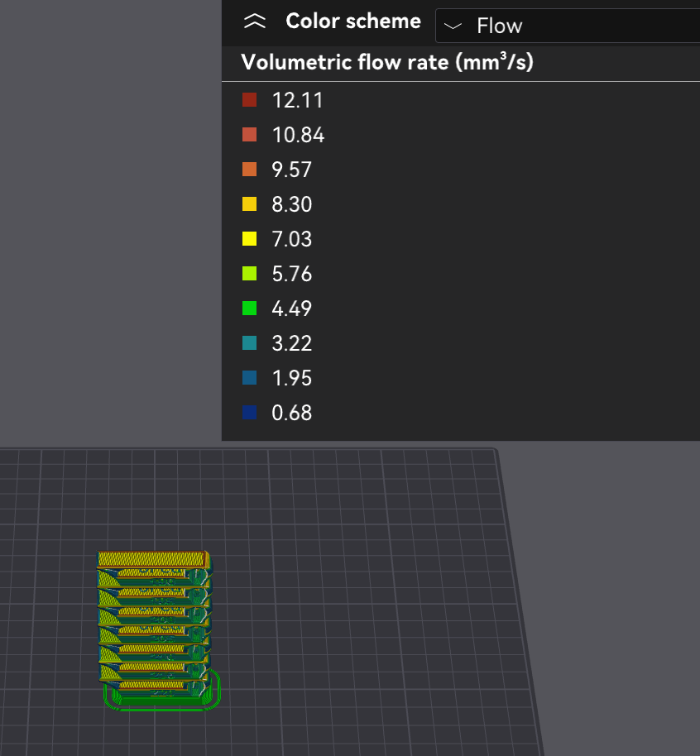Image resolution: width=700 pixels, height=756 pixels.
Task: Click the orange 9.57 legend swatch
Action: point(249,170)
